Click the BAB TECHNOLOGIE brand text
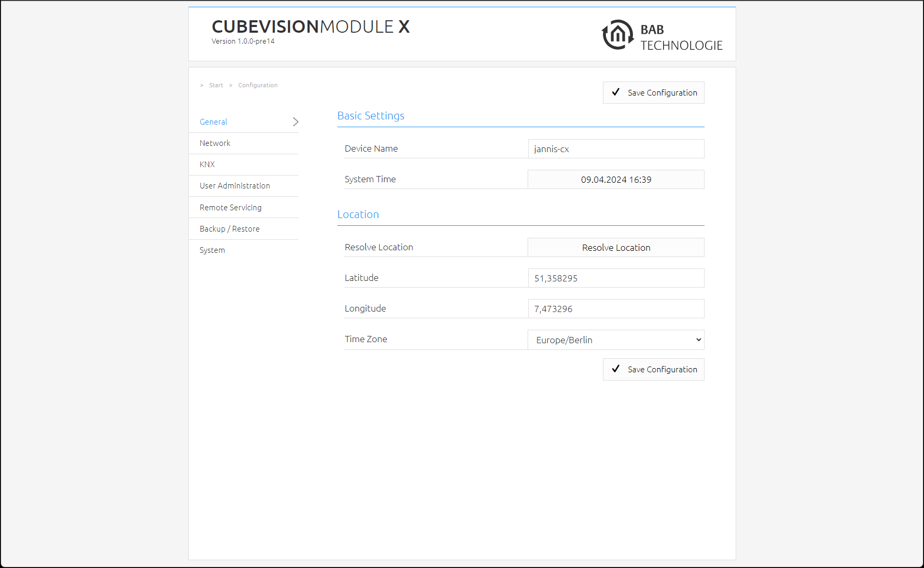The image size is (924, 568). (x=681, y=37)
